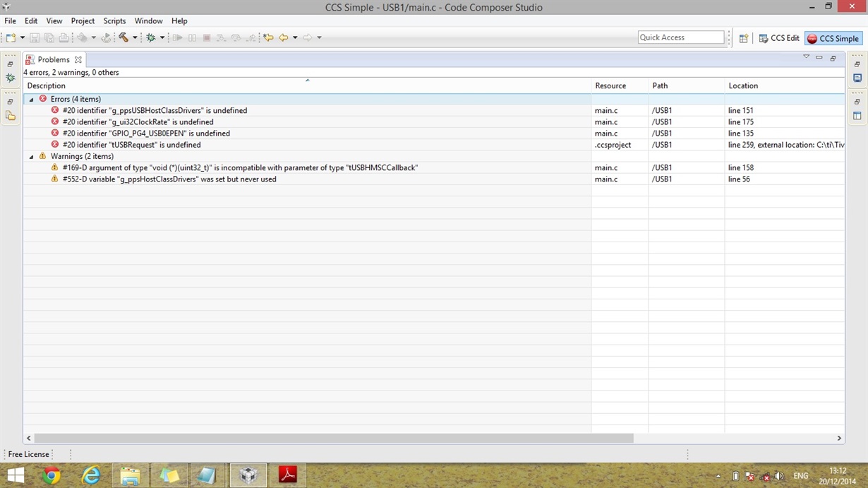The width and height of the screenshot is (868, 488).
Task: Open the New file dropdown arrow
Action: [22, 37]
